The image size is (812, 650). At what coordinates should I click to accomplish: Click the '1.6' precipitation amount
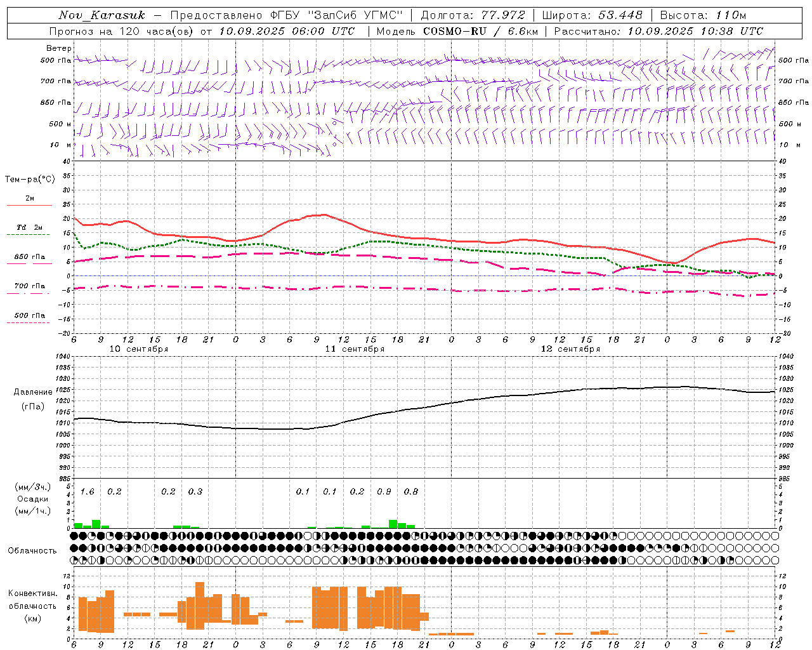click(87, 492)
